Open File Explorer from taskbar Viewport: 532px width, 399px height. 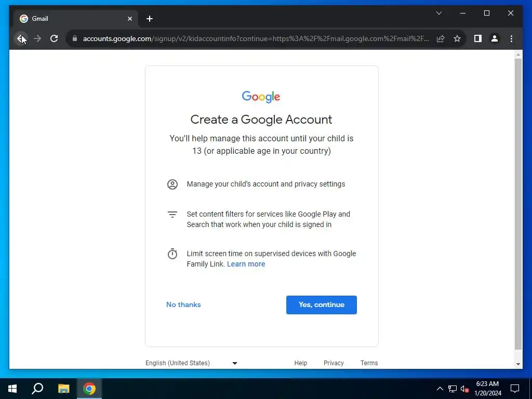[63, 389]
